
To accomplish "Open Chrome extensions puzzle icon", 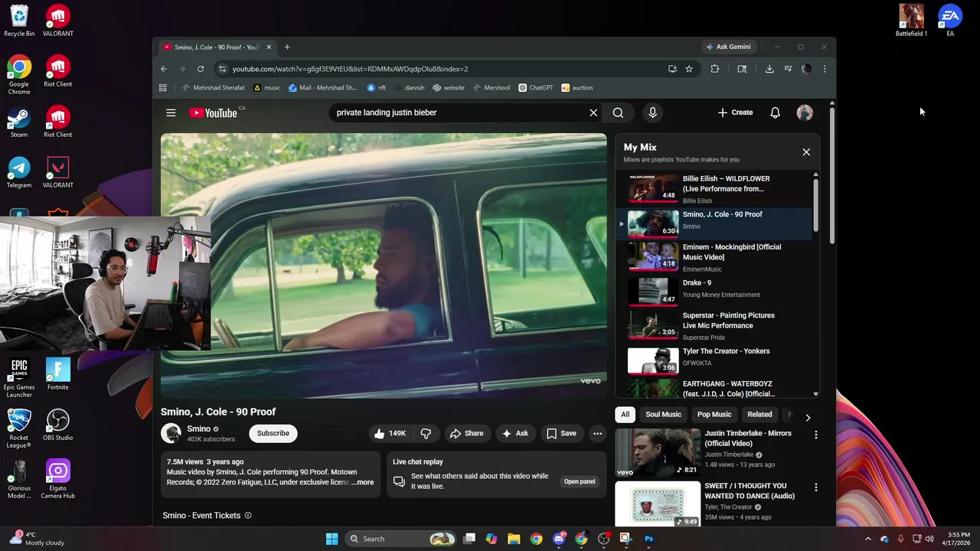I will (x=714, y=69).
